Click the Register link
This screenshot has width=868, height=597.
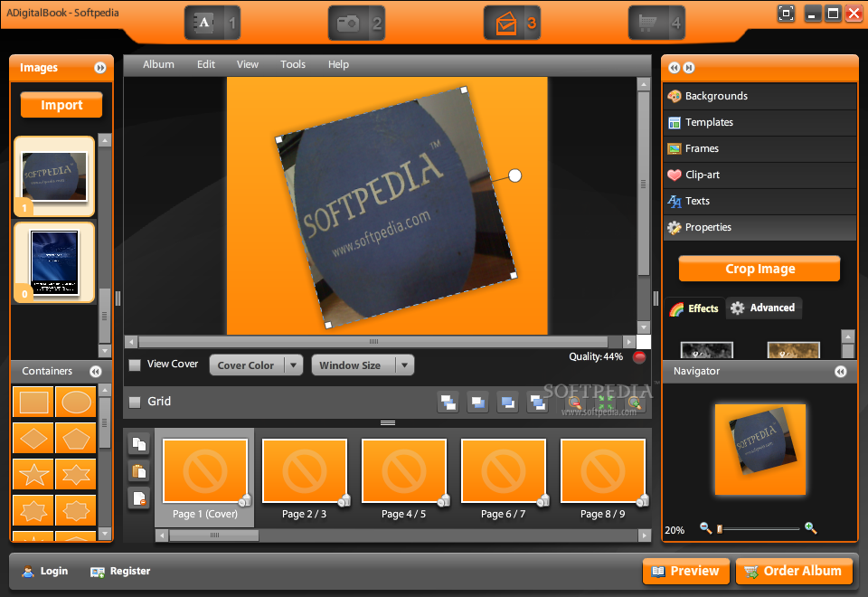coord(120,571)
